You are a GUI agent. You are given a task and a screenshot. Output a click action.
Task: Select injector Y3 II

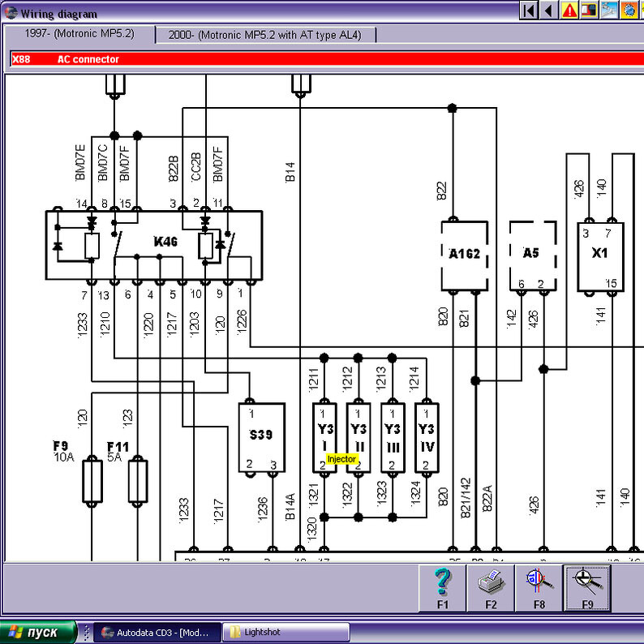click(358, 437)
